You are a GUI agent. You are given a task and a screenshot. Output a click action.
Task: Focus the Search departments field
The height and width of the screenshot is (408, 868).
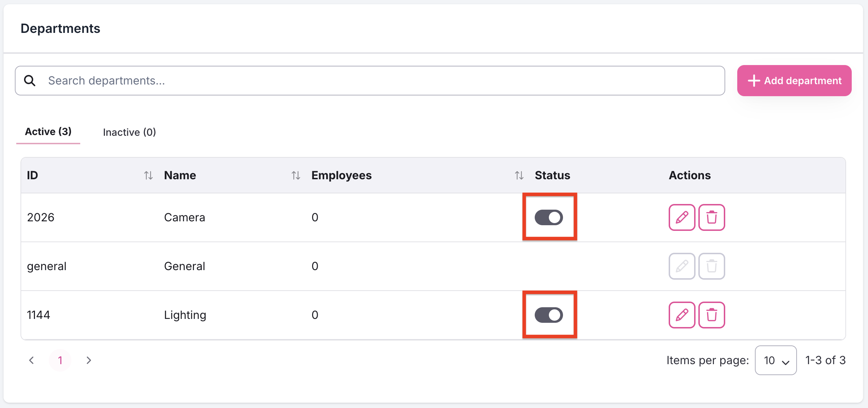tap(370, 81)
